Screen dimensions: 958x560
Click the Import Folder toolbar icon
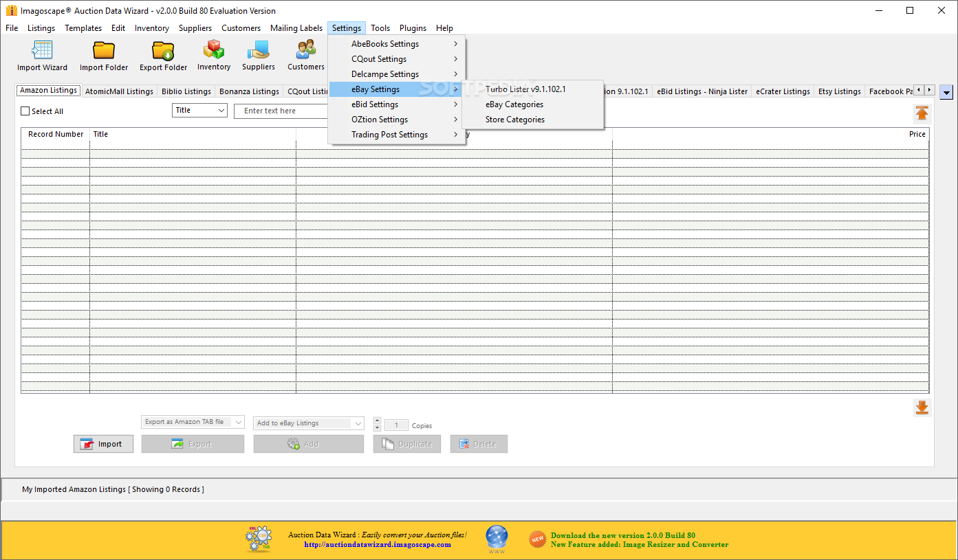104,56
